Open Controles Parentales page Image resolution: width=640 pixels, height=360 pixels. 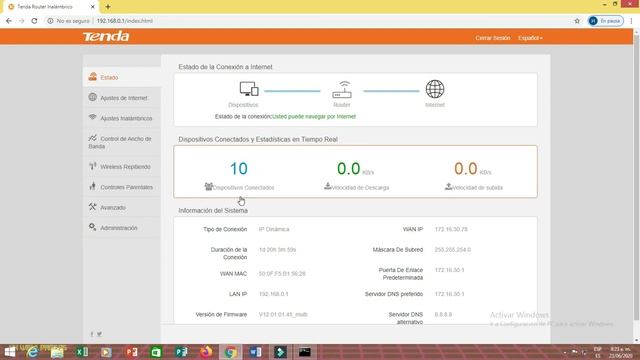click(122, 187)
